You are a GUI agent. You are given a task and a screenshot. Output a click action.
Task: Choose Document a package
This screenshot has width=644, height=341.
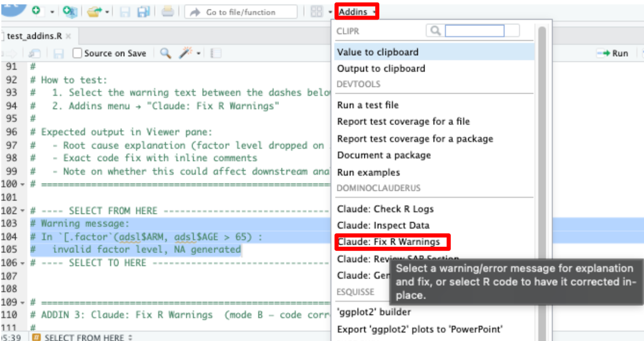434,155
